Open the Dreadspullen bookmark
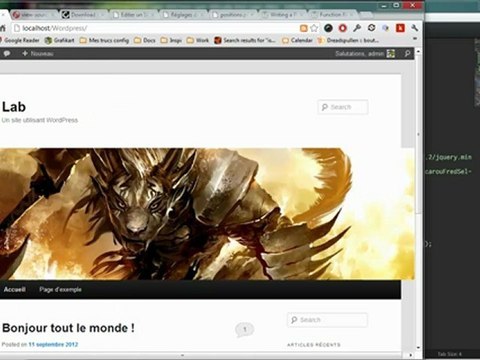 click(348, 40)
